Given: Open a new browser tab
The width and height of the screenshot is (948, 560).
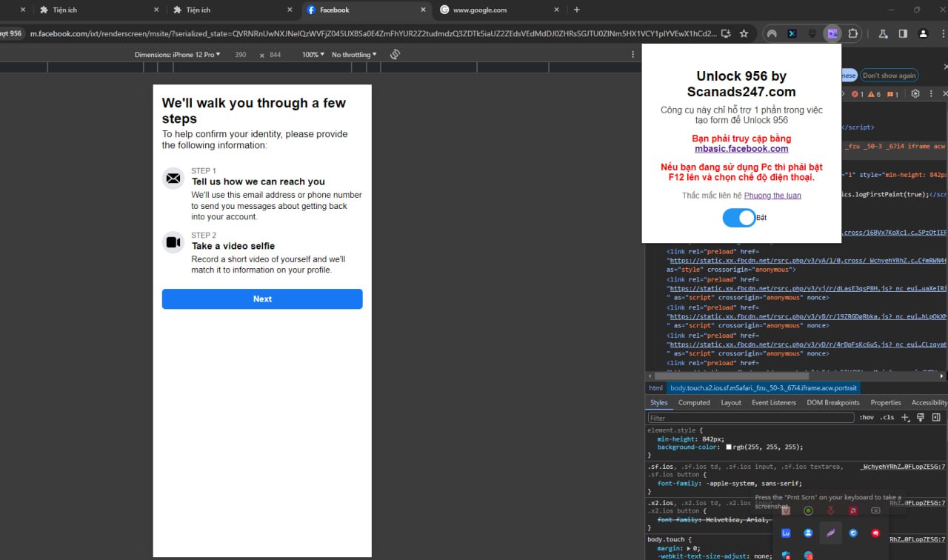Looking at the screenshot, I should click(x=577, y=10).
